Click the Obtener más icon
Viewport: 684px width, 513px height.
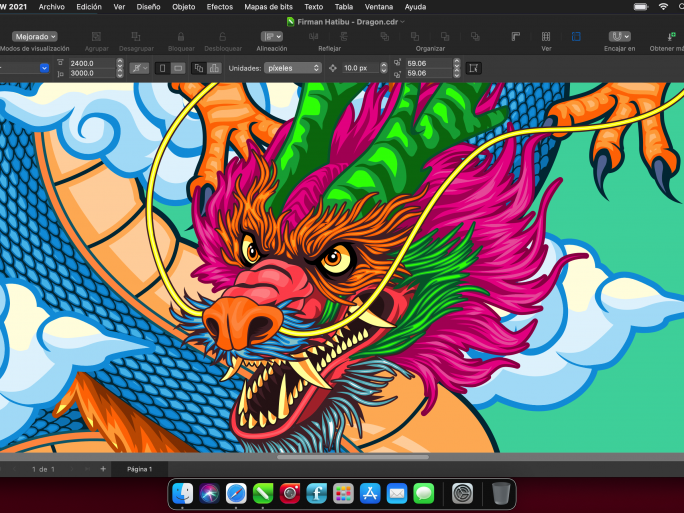pyautogui.click(x=671, y=37)
